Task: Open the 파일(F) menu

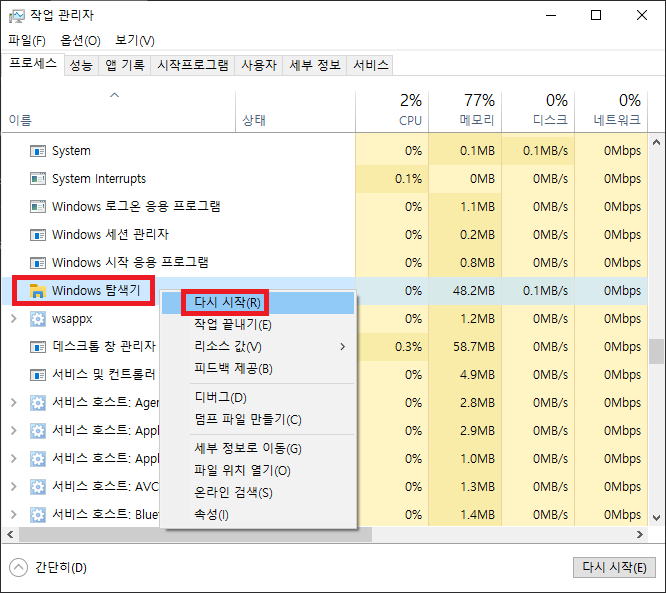Action: pos(27,41)
